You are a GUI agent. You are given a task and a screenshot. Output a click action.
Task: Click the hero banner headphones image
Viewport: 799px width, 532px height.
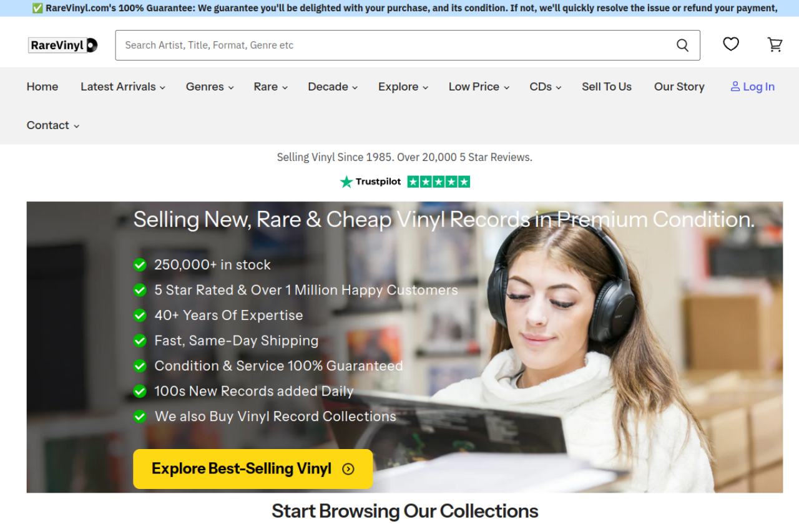pyautogui.click(x=404, y=347)
